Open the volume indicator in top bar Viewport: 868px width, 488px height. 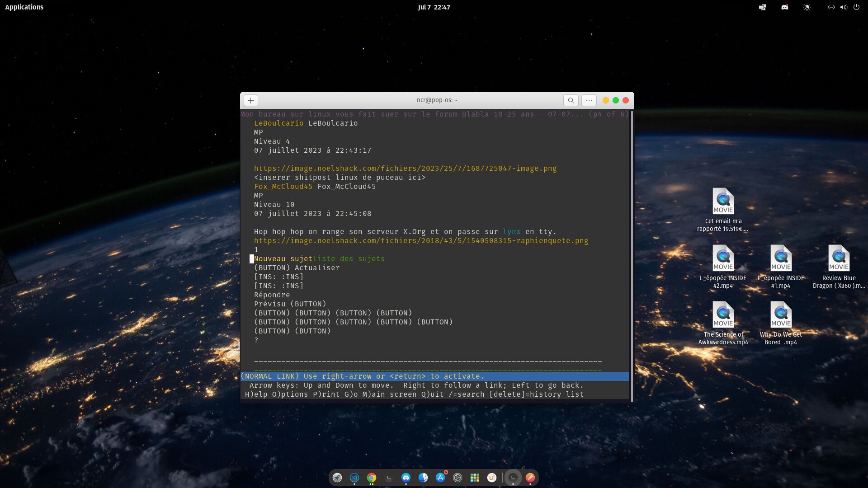click(844, 7)
